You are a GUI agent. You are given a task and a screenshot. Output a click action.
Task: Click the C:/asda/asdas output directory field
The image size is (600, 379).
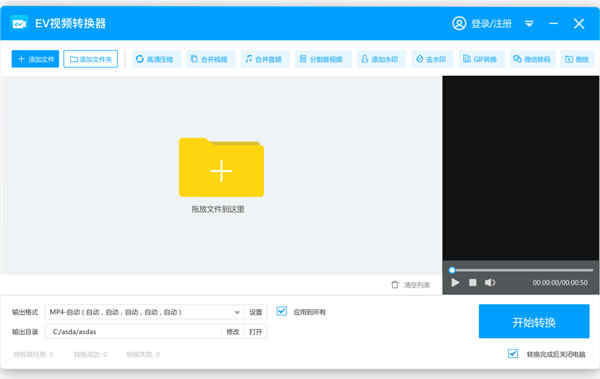[x=134, y=332]
